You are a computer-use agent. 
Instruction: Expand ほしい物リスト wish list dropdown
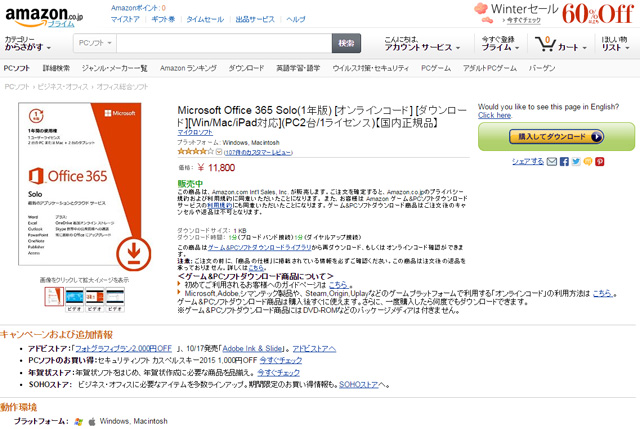(615, 44)
